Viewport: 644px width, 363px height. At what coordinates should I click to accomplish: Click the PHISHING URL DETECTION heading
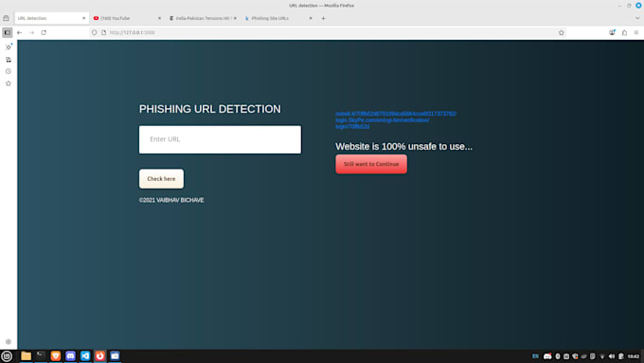[x=210, y=109]
